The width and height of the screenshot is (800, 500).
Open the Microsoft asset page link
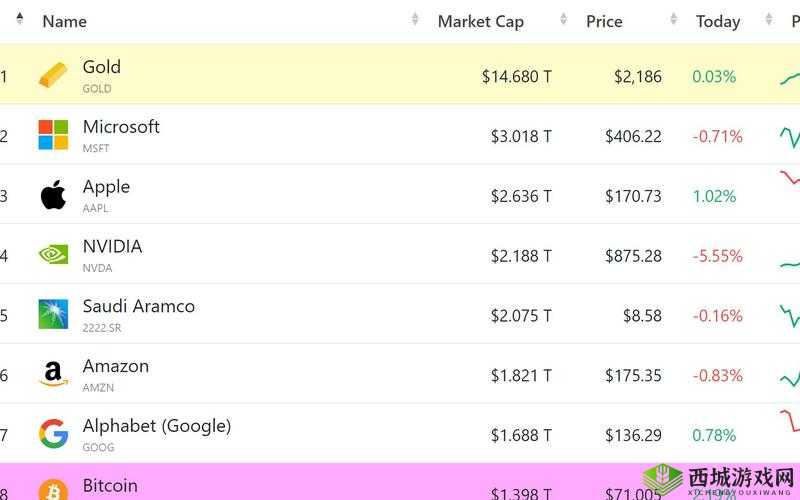click(121, 127)
